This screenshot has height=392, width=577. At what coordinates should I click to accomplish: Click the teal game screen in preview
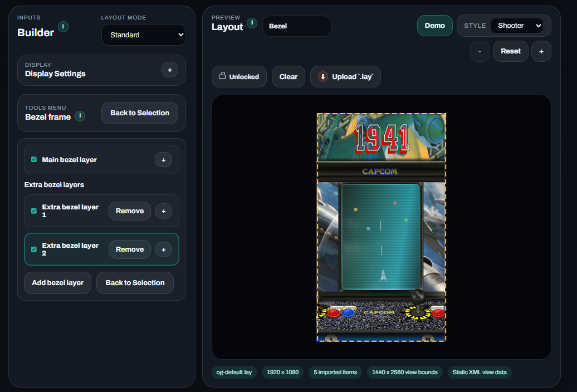click(381, 237)
